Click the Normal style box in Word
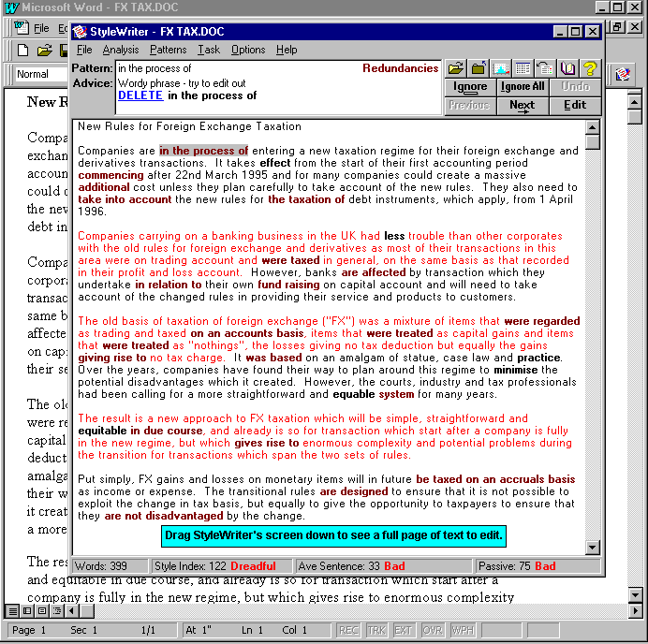The height and width of the screenshot is (644, 648). [x=41, y=74]
